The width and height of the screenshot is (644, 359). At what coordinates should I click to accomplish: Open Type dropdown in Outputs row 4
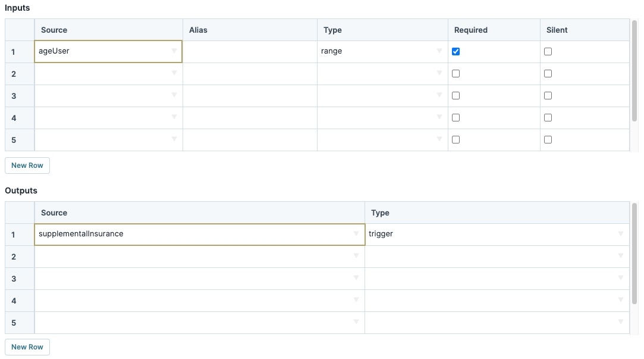(x=621, y=300)
